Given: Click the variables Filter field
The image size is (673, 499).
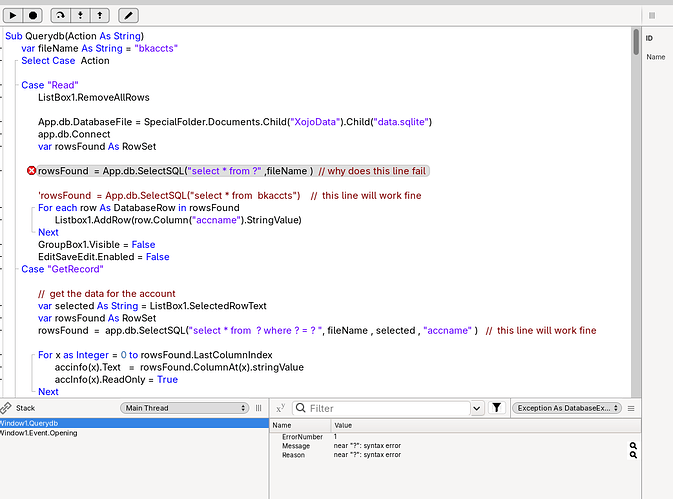Looking at the screenshot, I should coord(382,408).
